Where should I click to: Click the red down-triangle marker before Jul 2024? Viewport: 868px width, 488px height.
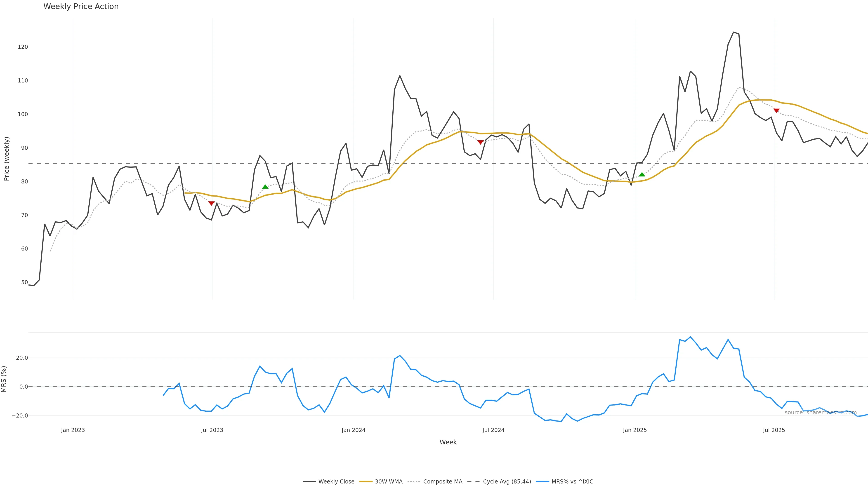[x=481, y=142]
